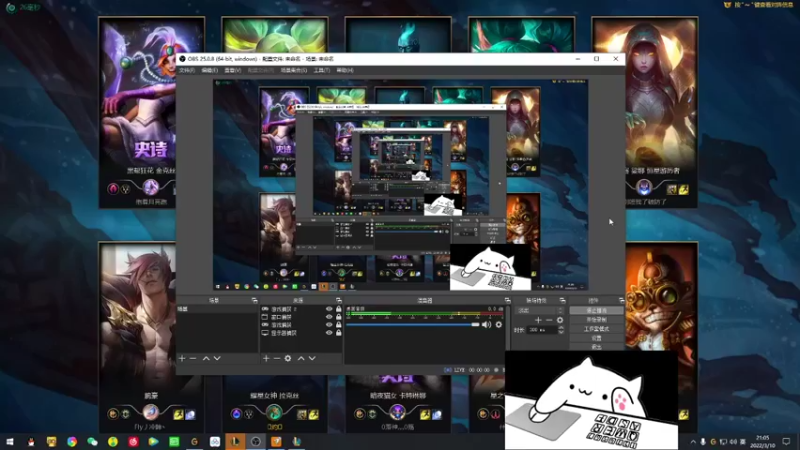Move the selected source up

coord(301,359)
